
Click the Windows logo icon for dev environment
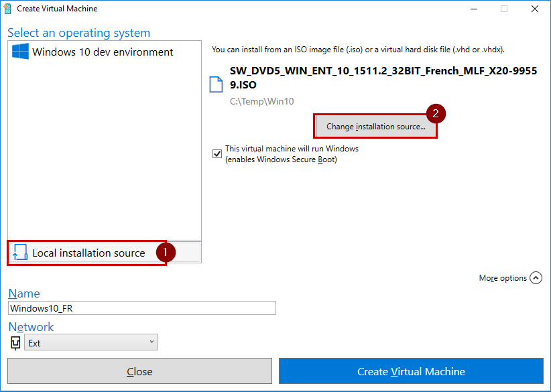[x=20, y=52]
